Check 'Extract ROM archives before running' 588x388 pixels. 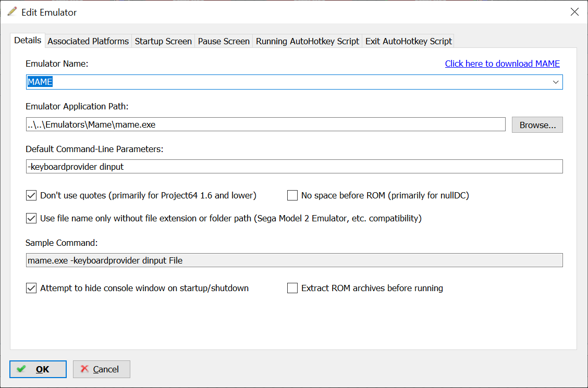coord(292,288)
